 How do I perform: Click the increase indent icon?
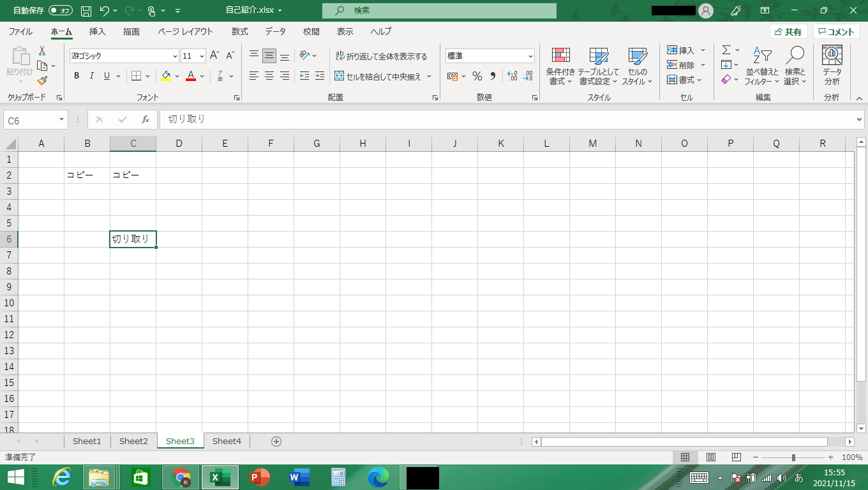[x=320, y=76]
